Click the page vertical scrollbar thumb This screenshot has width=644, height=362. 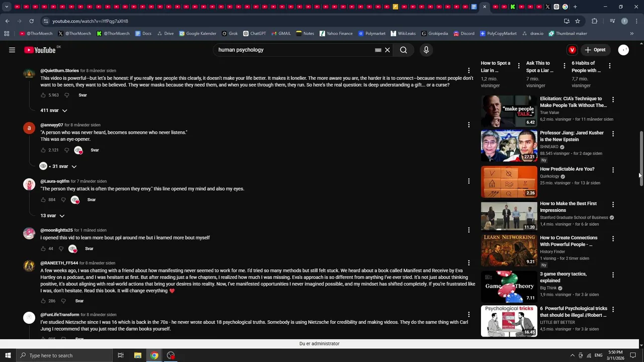tap(641, 159)
